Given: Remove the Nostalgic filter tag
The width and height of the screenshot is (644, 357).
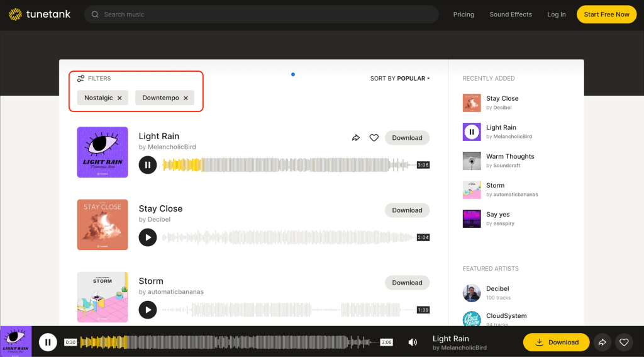Looking at the screenshot, I should coord(119,98).
